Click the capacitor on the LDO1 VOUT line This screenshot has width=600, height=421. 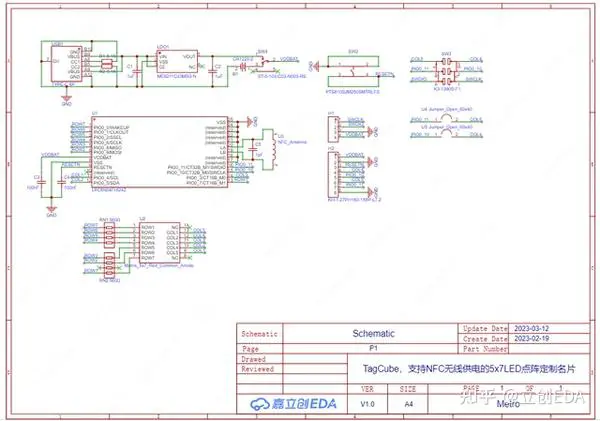point(213,71)
